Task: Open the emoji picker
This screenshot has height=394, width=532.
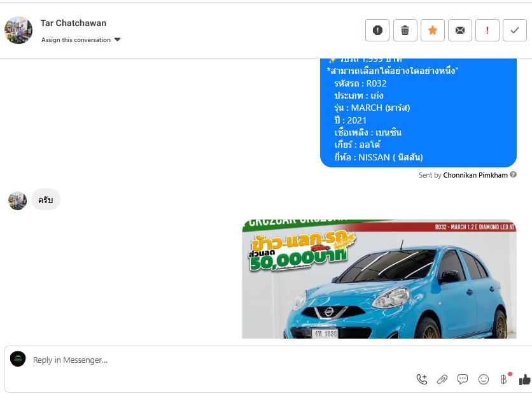Action: [484, 379]
